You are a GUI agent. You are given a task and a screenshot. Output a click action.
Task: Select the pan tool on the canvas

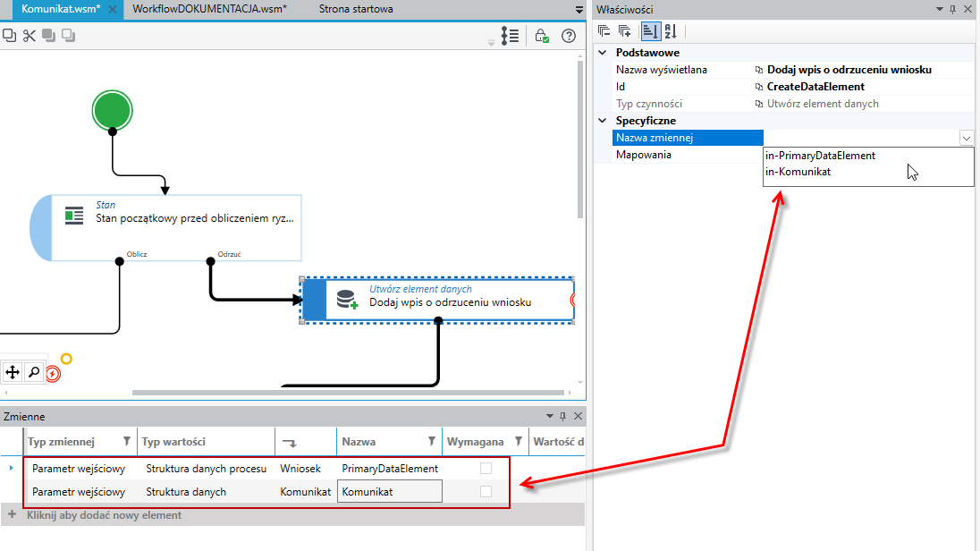[13, 372]
